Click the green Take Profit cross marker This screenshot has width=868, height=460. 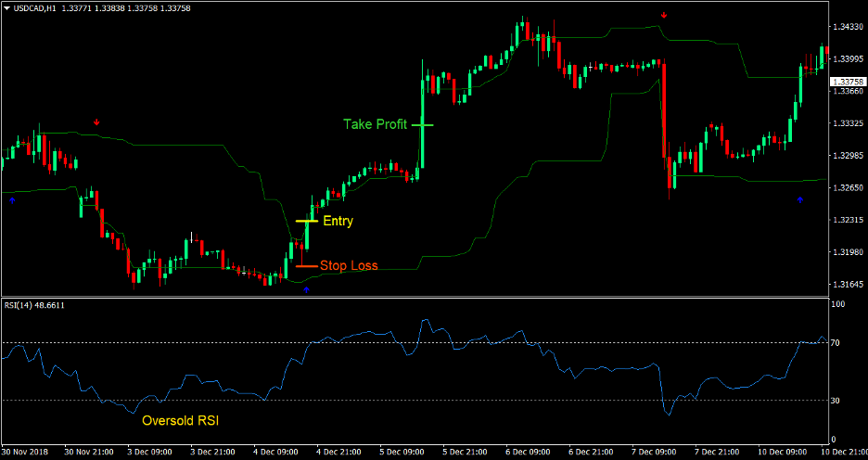(422, 124)
